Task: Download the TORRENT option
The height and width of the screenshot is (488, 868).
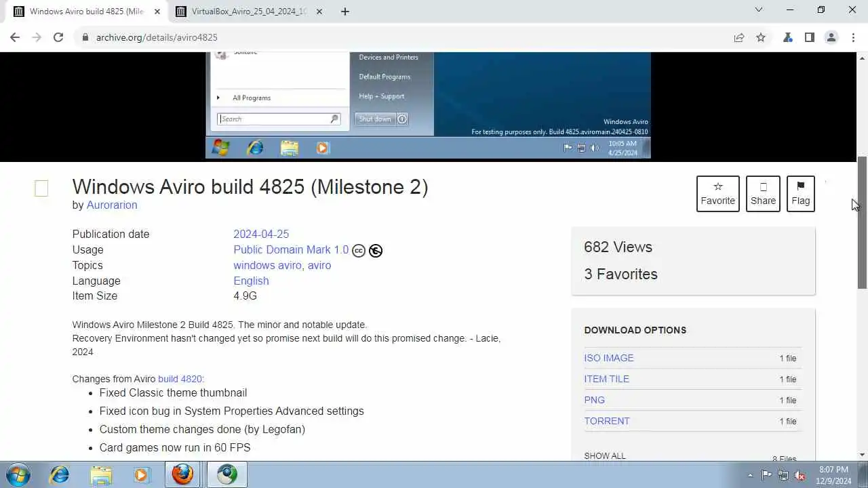Action: 606,421
